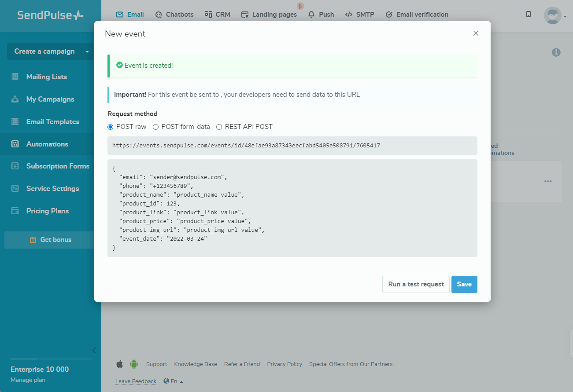The image size is (573, 392).
Task: Open the three-dots automation options menu
Action: (x=548, y=181)
